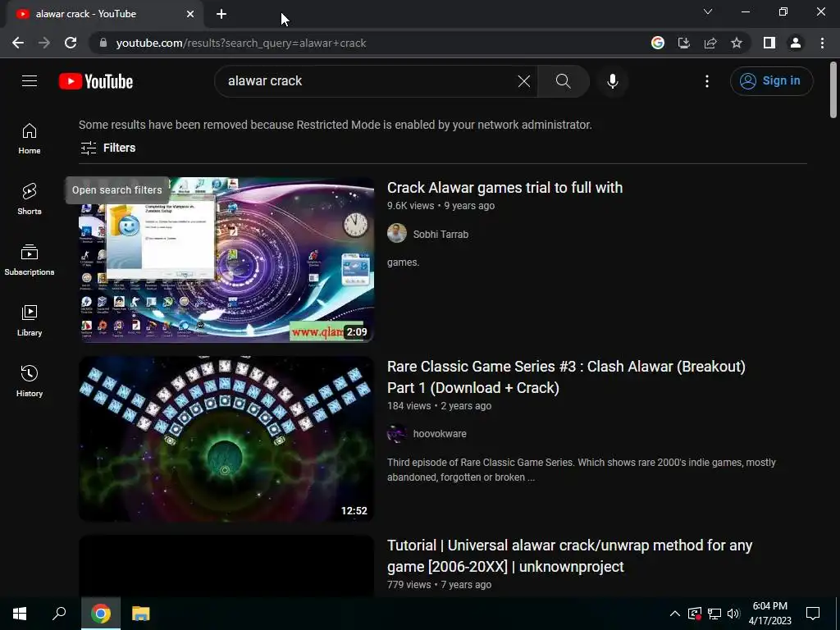Viewport: 840px width, 630px height.
Task: Open the network icon in system tray
Action: [x=714, y=614]
